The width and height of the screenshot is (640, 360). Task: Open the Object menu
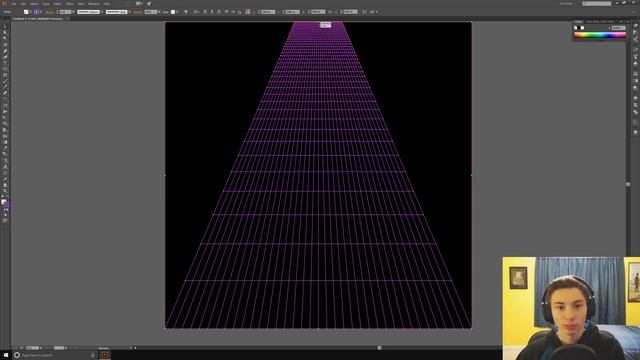pyautogui.click(x=34, y=4)
